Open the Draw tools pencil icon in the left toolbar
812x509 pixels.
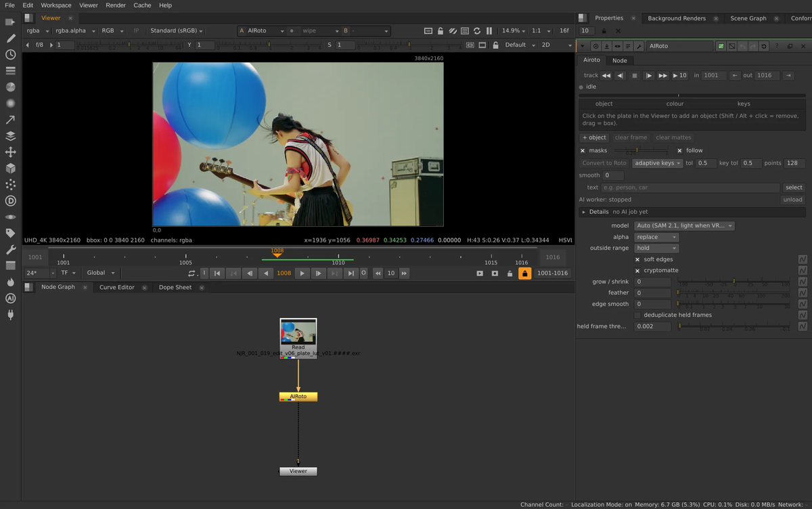click(x=11, y=39)
